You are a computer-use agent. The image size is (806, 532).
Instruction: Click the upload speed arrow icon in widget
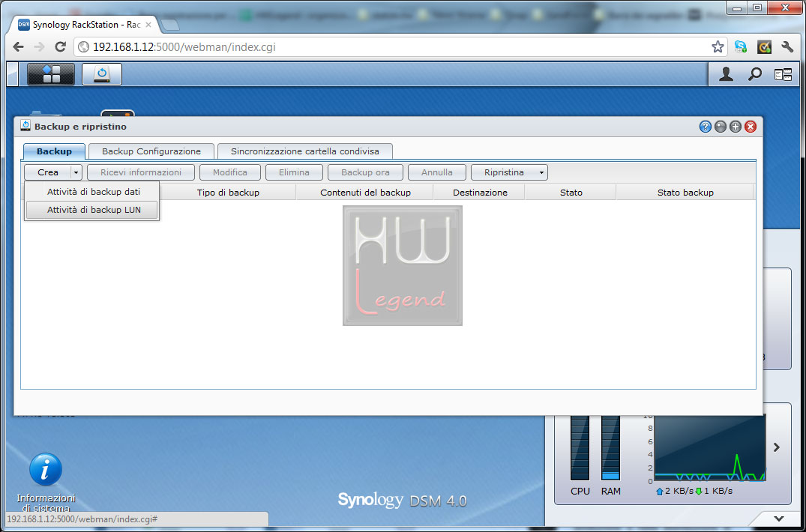[x=660, y=492]
